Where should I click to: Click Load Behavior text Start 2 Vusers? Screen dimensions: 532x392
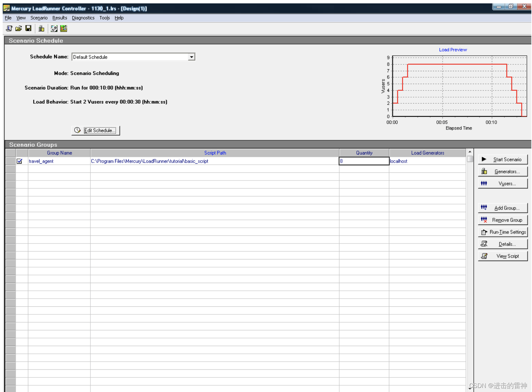(x=119, y=102)
